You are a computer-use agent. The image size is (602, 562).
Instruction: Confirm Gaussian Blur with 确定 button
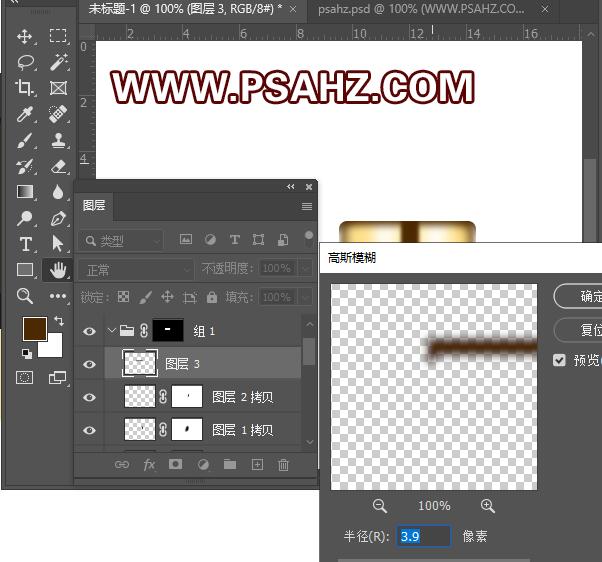pos(577,296)
